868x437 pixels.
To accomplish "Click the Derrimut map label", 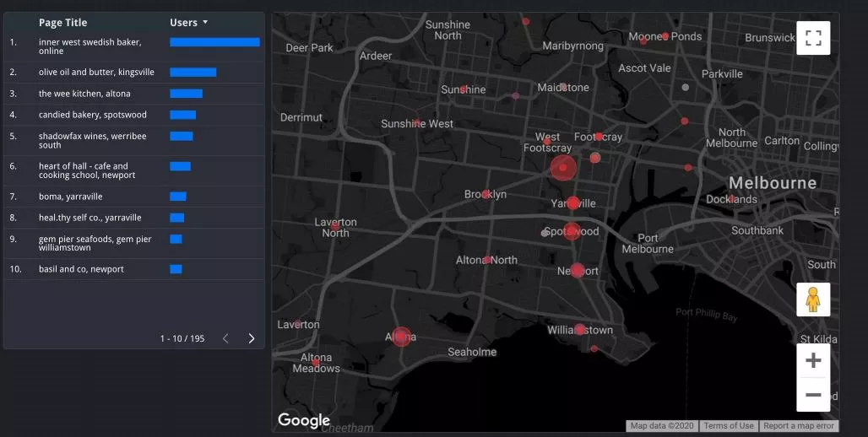I will (301, 117).
